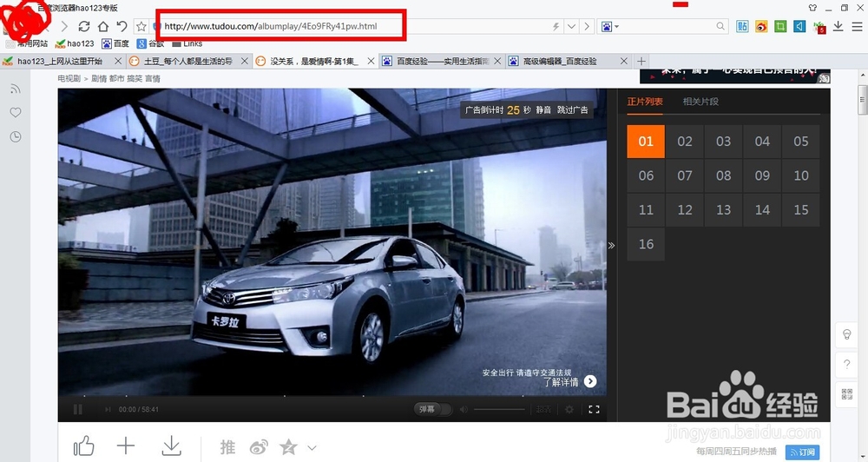The image size is (868, 462).
Task: Pause the video player
Action: [x=78, y=409]
